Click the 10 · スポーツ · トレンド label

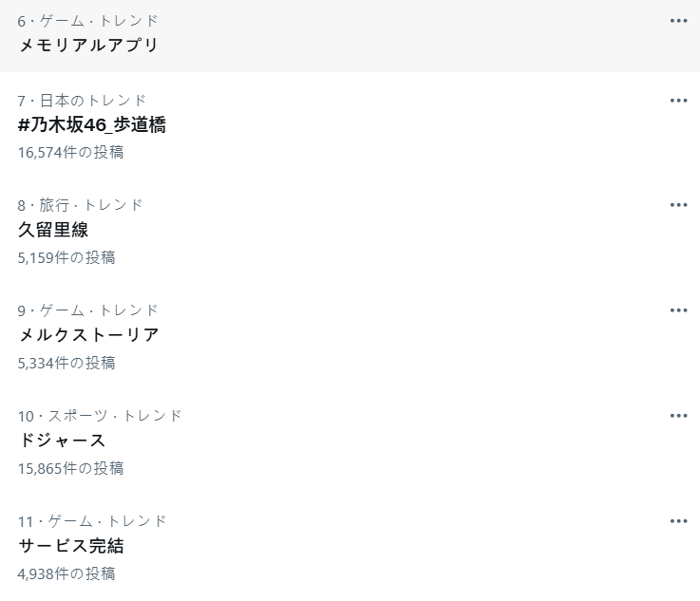point(100,416)
